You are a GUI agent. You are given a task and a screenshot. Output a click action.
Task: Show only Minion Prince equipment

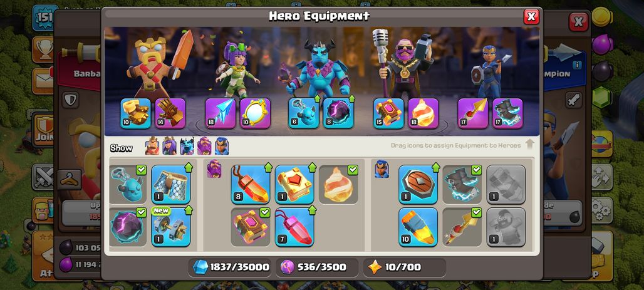(187, 146)
